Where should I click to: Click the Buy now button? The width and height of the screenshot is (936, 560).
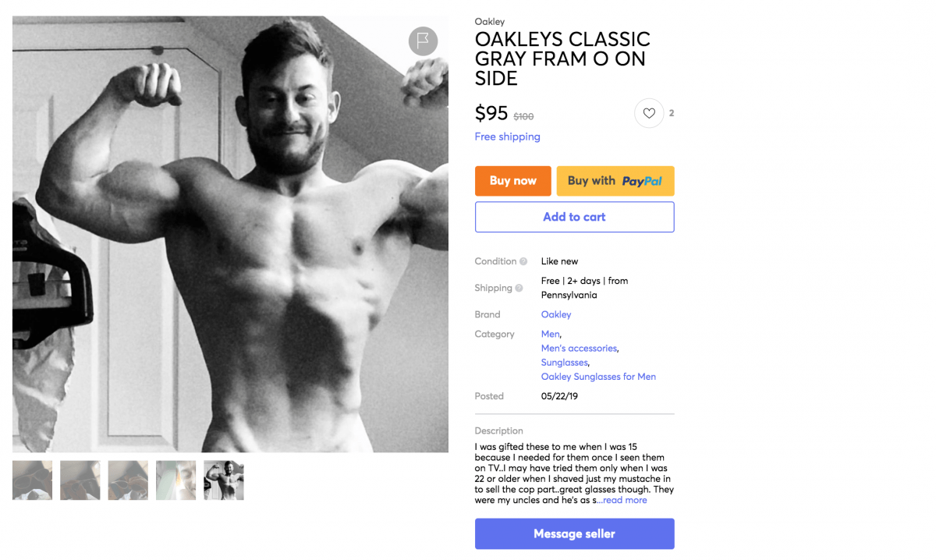(513, 181)
